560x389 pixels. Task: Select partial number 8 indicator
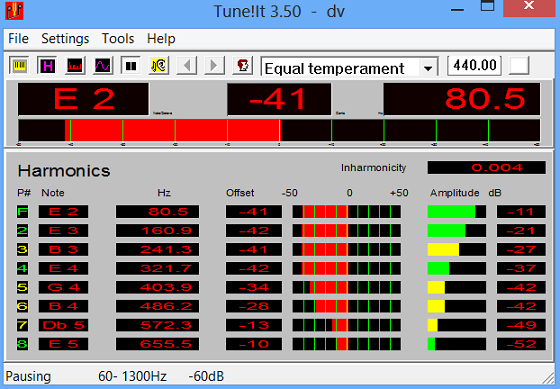pyautogui.click(x=22, y=344)
